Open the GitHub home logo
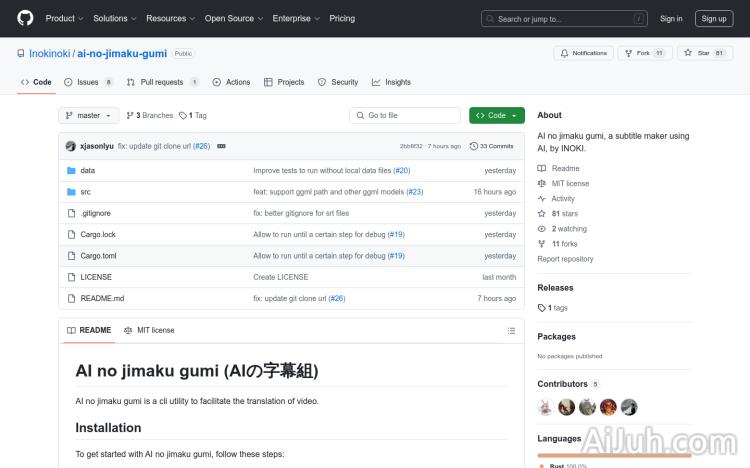 (x=25, y=18)
